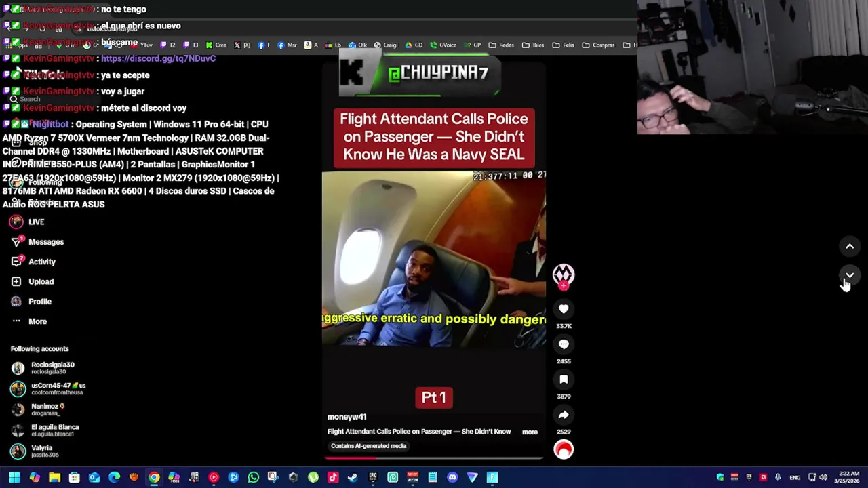Open the Crea bookmark
Screen dimensions: 868x488
click(x=216, y=45)
